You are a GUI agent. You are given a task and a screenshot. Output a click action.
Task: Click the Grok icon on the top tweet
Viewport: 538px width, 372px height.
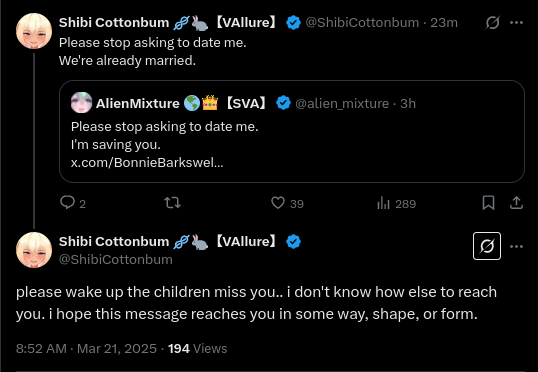click(492, 23)
